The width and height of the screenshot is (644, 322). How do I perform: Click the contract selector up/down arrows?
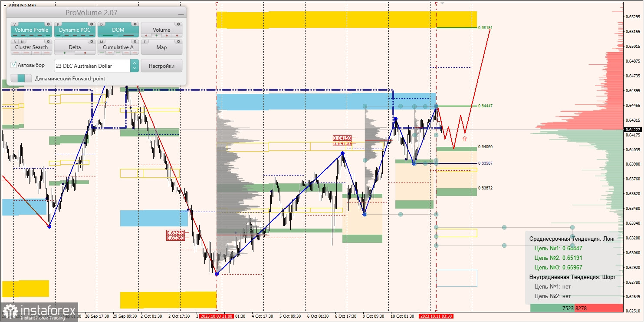135,66
